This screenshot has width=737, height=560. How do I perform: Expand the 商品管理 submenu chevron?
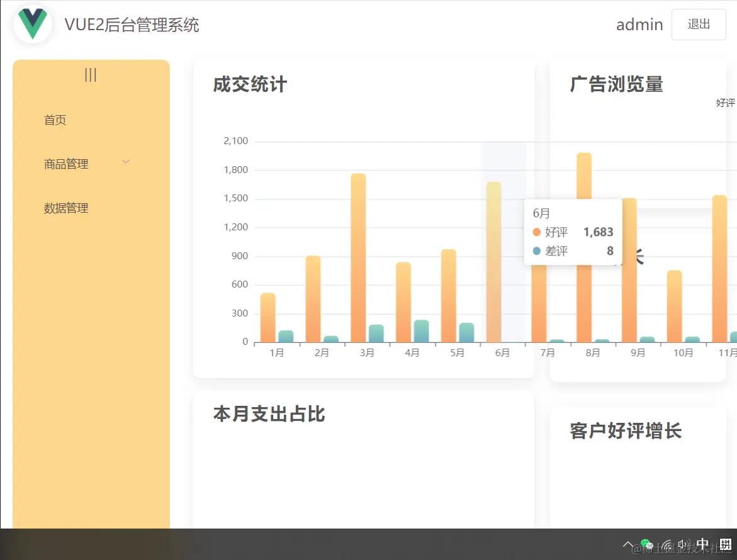pos(126,162)
